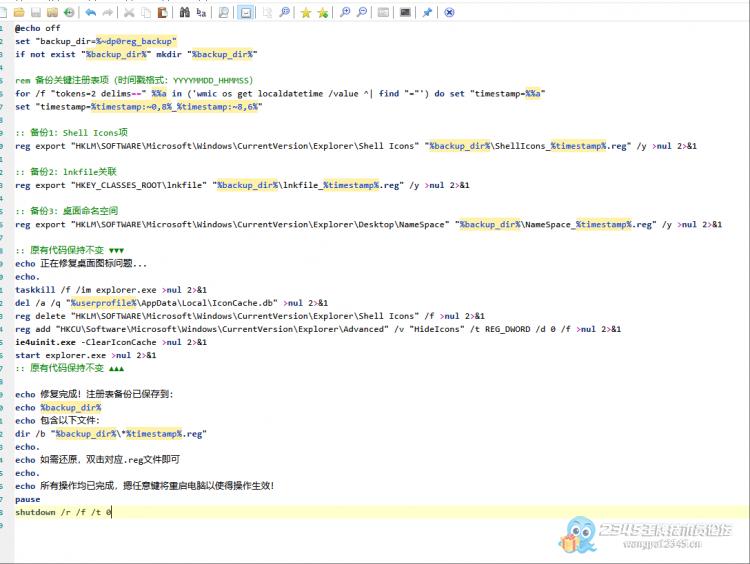Toggle the blue pushpin always-on-top icon
The image size is (750, 564).
427,12
